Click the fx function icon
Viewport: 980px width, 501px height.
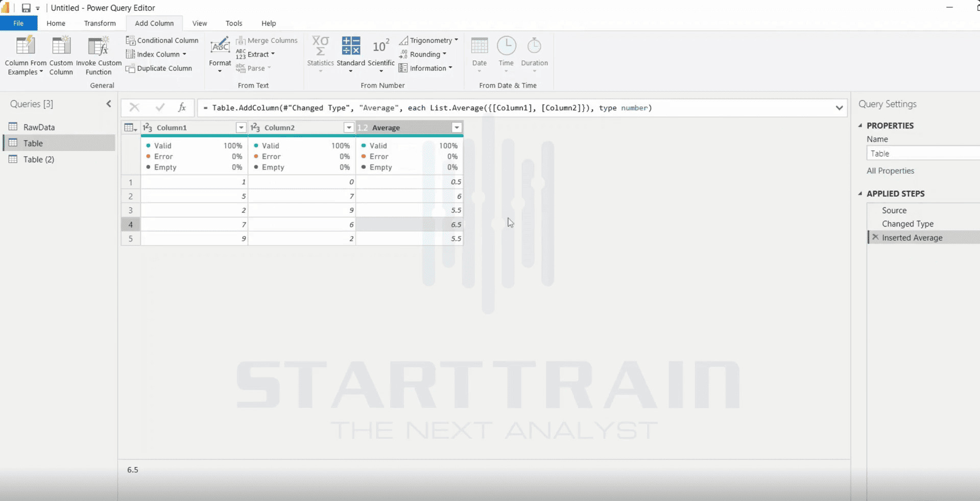click(x=182, y=107)
